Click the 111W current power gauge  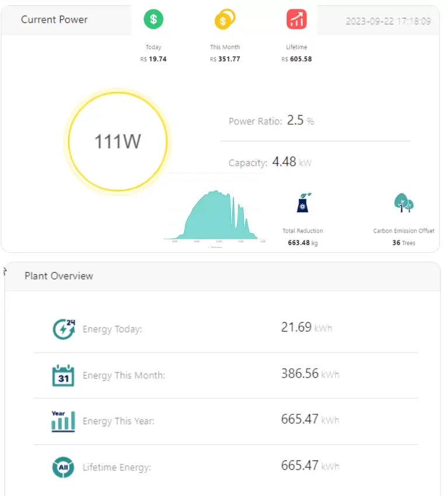click(x=118, y=141)
